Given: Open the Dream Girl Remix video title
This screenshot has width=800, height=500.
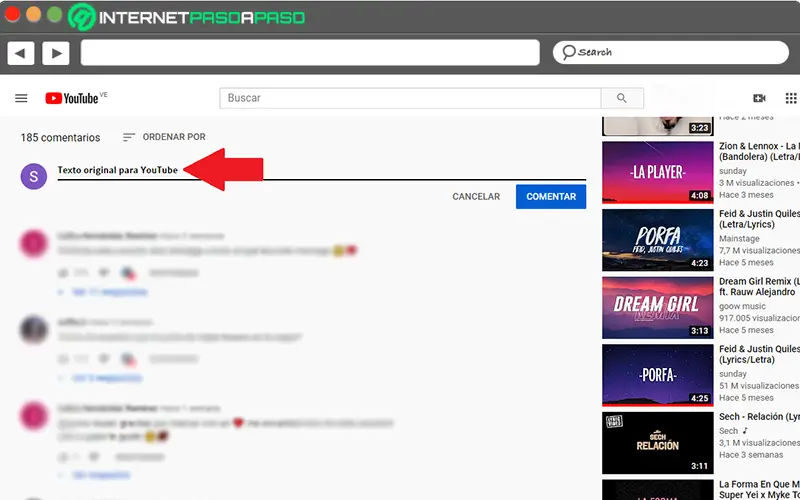Looking at the screenshot, I should coord(759,287).
